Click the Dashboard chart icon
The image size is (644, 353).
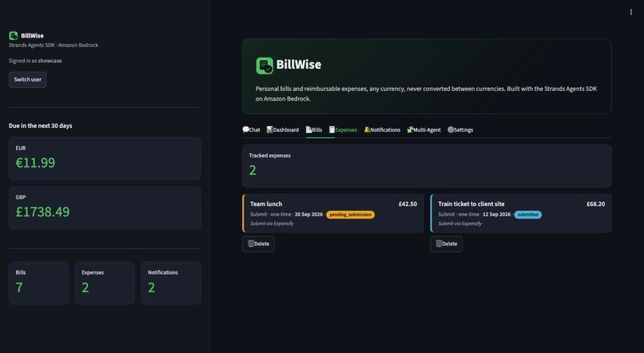[269, 129]
